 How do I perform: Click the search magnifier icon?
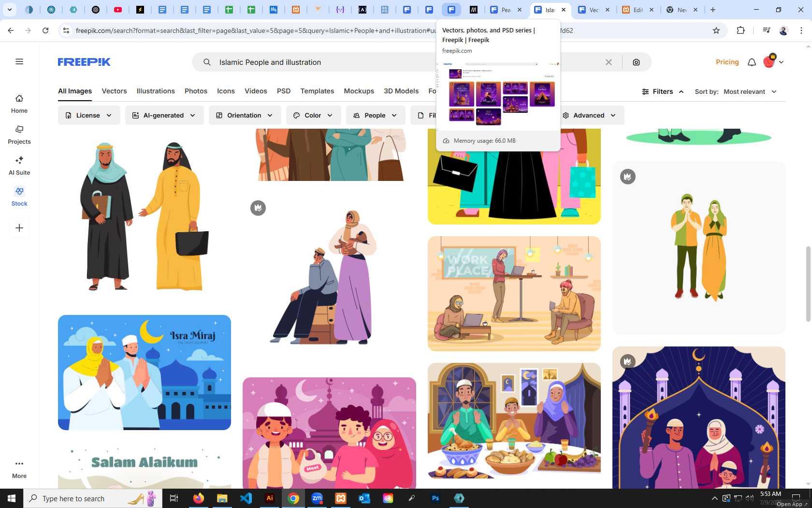tap(207, 62)
